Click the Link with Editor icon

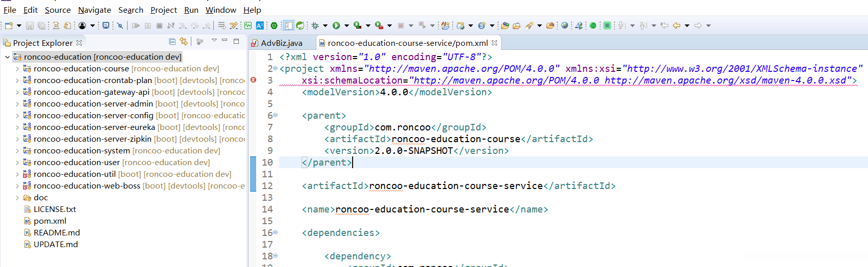[x=184, y=41]
